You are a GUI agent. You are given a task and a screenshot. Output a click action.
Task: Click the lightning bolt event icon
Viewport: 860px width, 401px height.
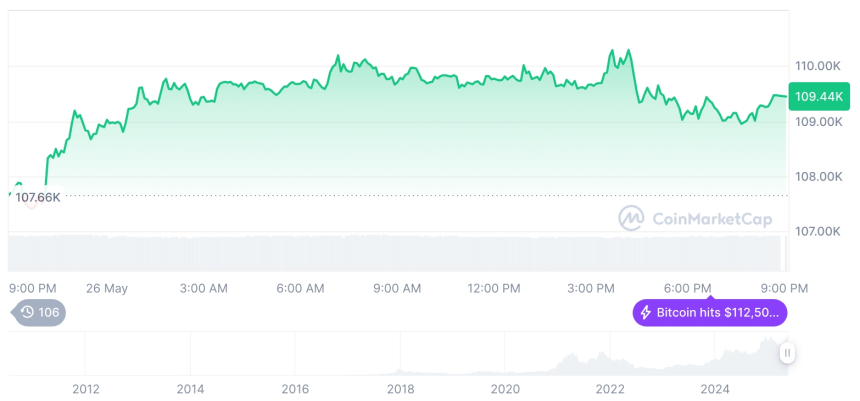coord(646,313)
